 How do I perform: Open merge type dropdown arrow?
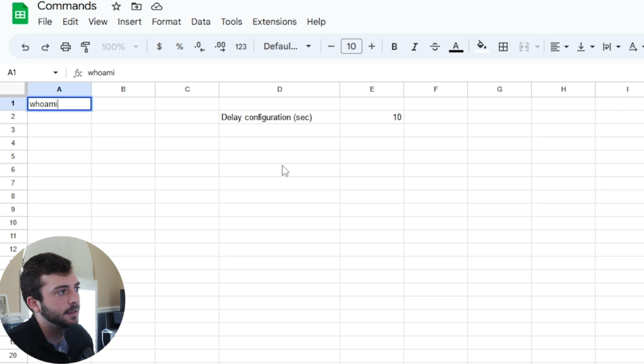537,47
